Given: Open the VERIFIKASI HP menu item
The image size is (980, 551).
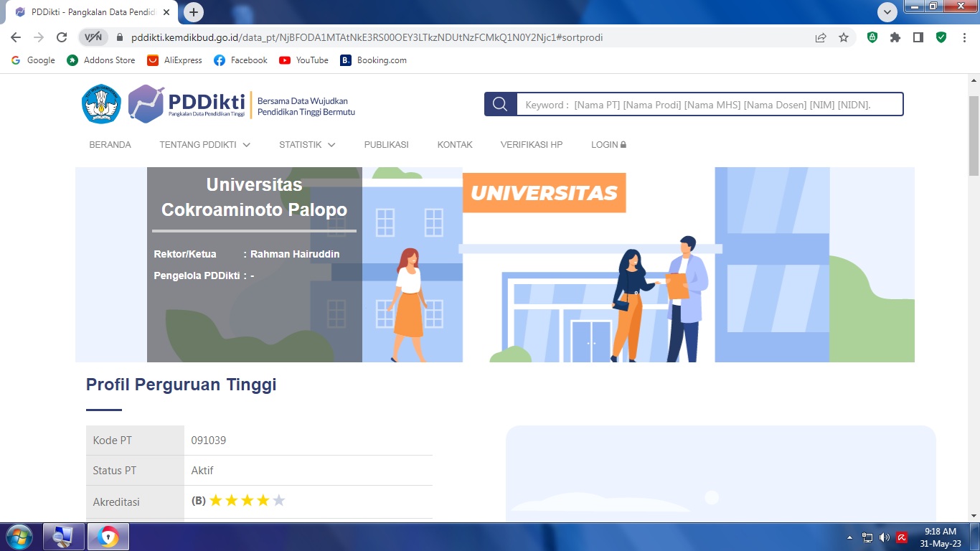Looking at the screenshot, I should (532, 145).
